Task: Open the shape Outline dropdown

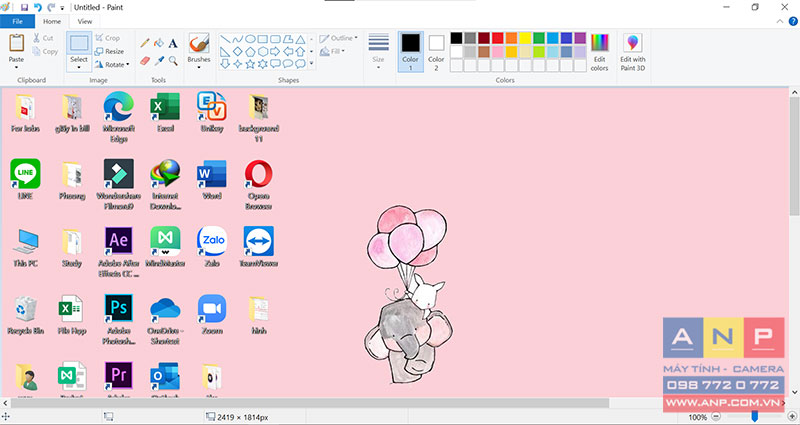Action: pyautogui.click(x=338, y=38)
